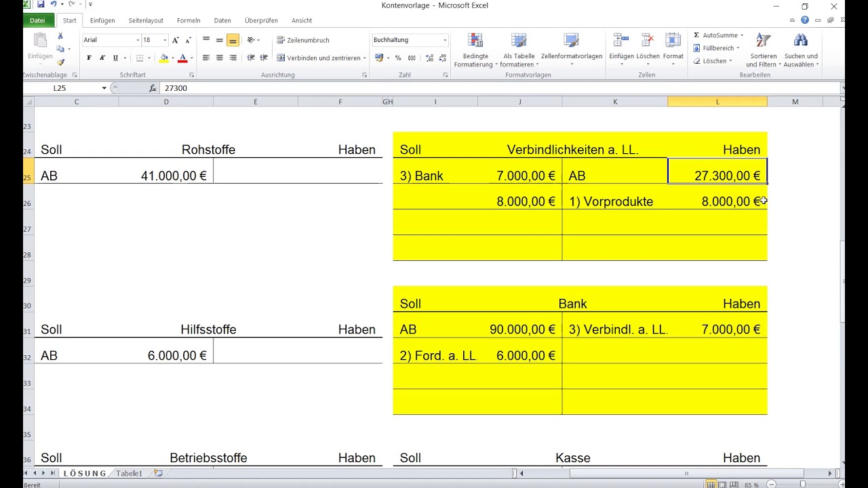Open the fill color dropdown arrow
868x488 pixels.
click(x=172, y=58)
